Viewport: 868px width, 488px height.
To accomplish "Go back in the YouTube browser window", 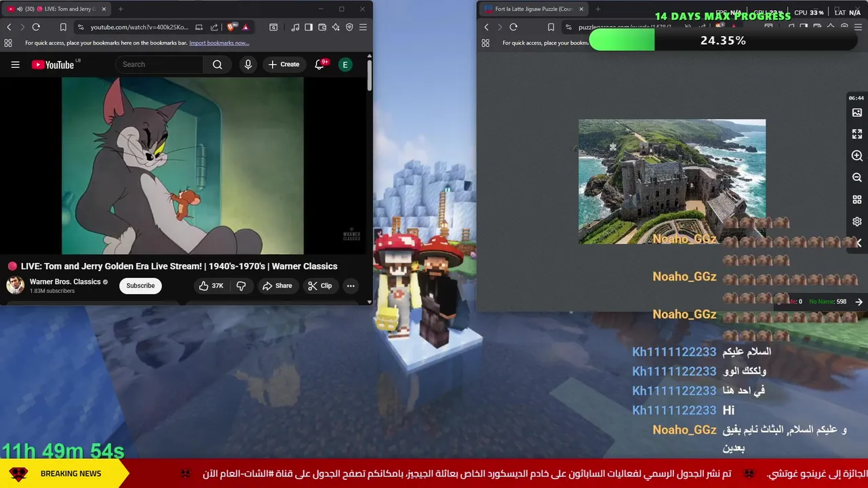I will pos(9,27).
